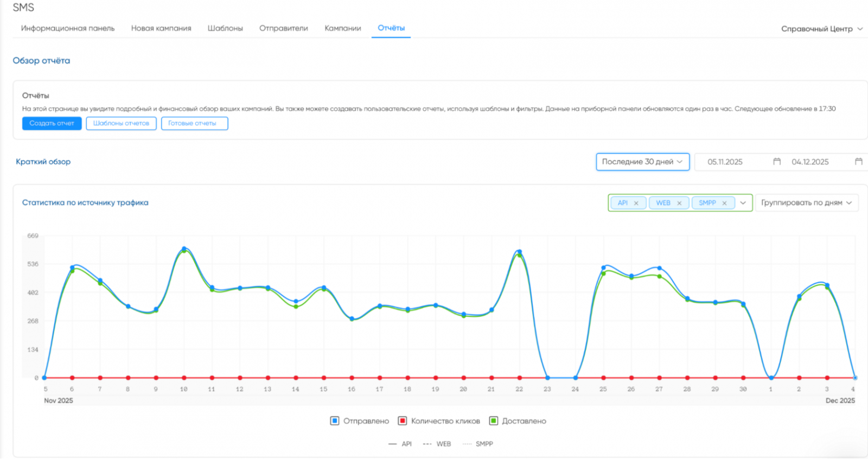
Task: Switch to the Кампании tab
Action: 343,28
